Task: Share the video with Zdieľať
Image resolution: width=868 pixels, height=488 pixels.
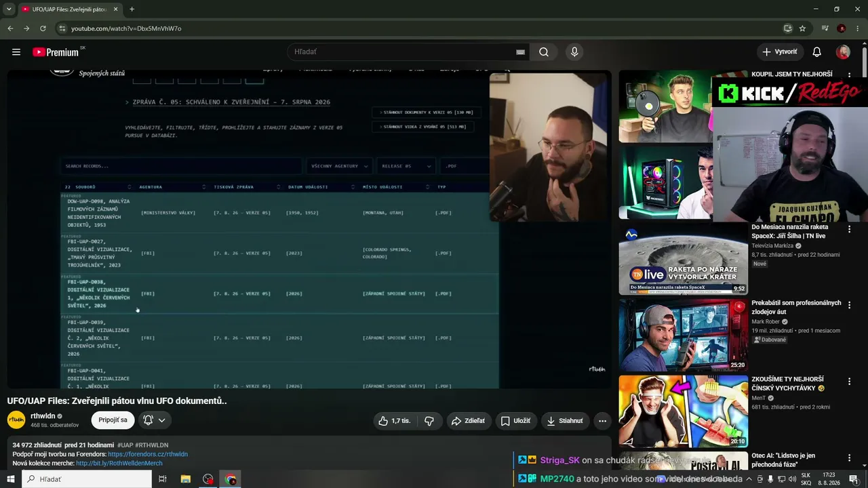Action: pyautogui.click(x=469, y=421)
